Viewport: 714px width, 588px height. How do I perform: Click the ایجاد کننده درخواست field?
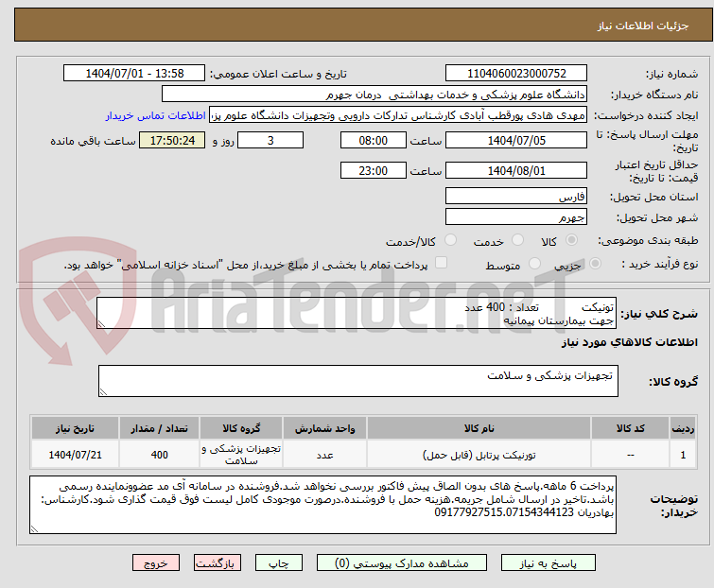398,115
